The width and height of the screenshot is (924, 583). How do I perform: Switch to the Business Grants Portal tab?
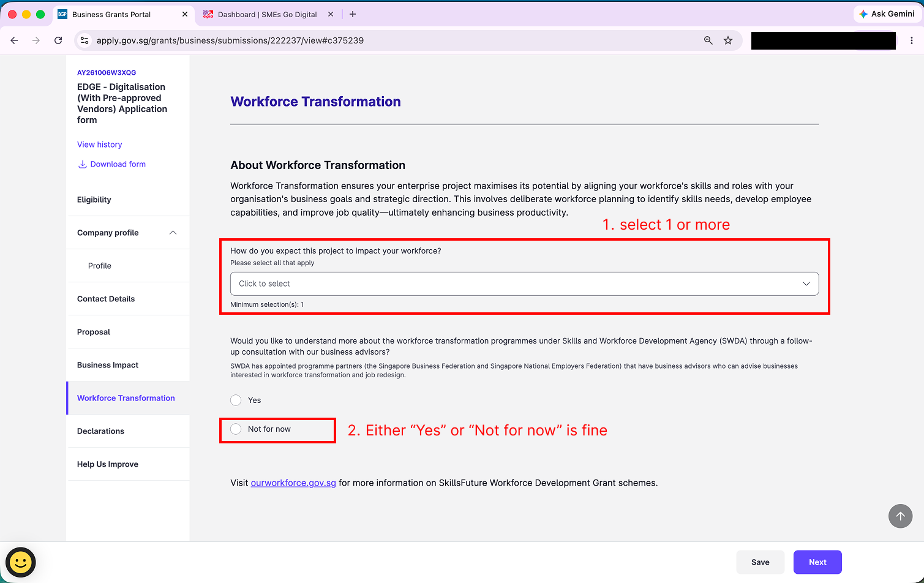point(111,14)
